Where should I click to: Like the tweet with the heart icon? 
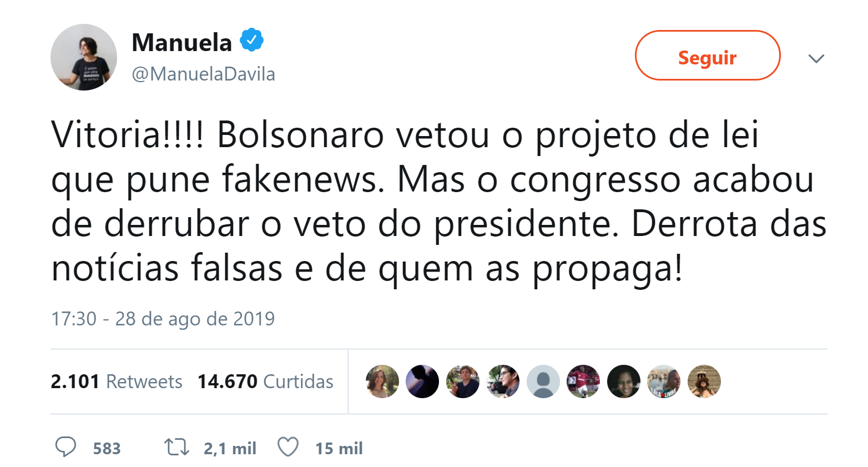[x=288, y=447]
